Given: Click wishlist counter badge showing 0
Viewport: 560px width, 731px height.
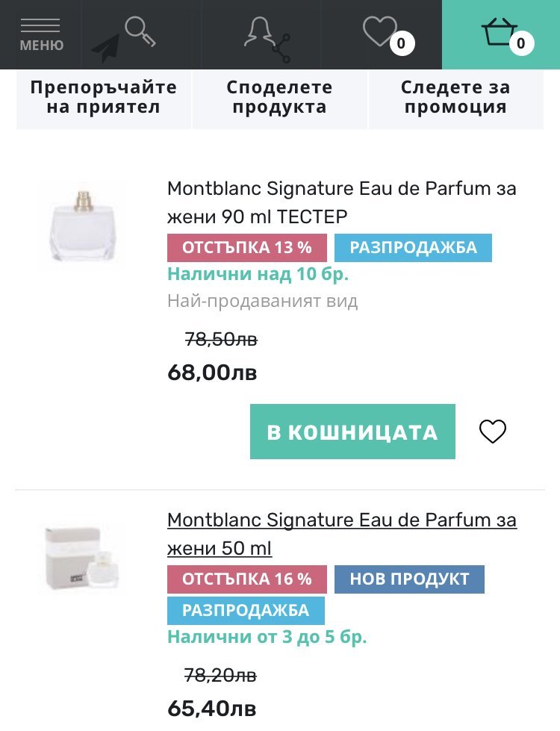Looking at the screenshot, I should pos(401,44).
